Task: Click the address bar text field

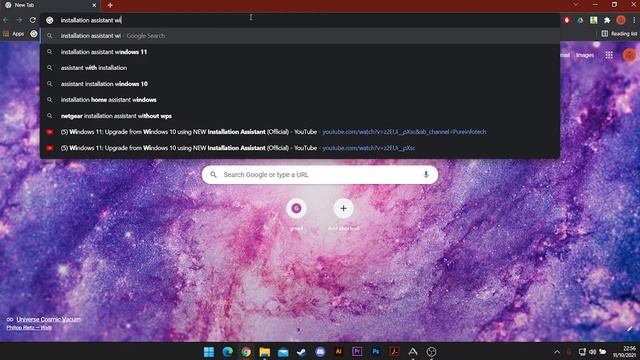Action: pos(301,20)
